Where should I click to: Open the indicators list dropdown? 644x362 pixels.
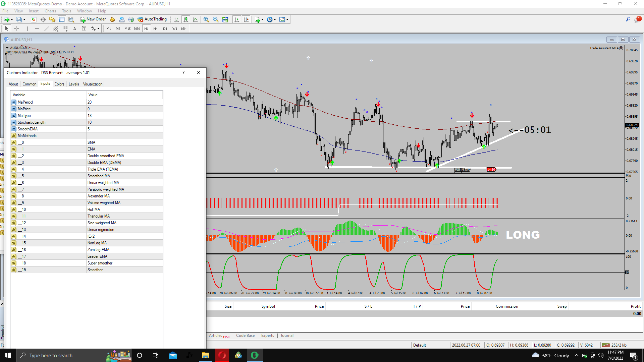(x=262, y=19)
